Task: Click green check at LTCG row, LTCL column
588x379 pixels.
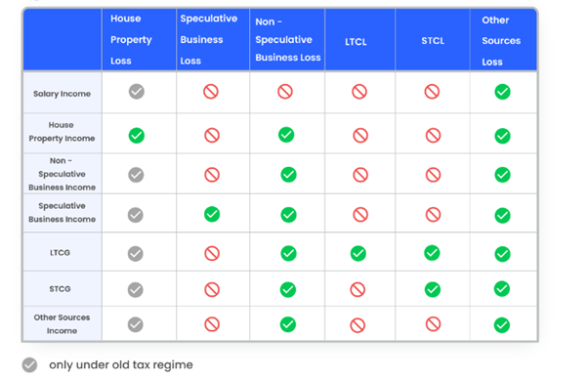Action: (358, 253)
